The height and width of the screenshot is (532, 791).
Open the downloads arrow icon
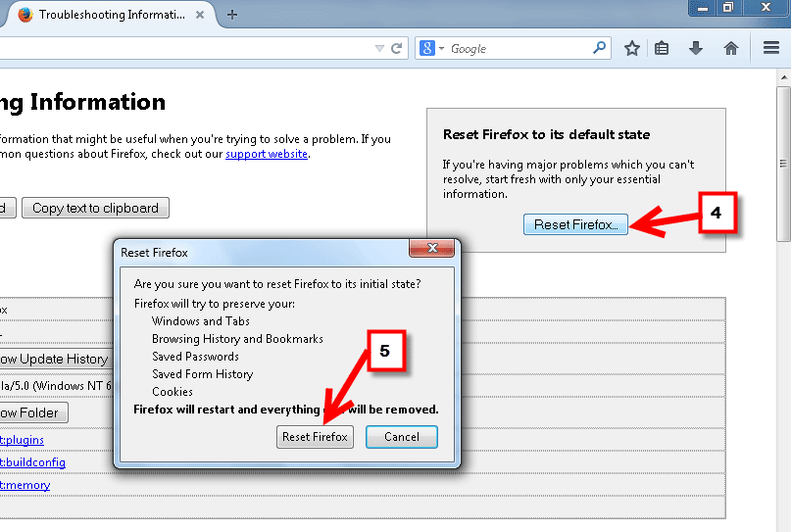(x=696, y=48)
